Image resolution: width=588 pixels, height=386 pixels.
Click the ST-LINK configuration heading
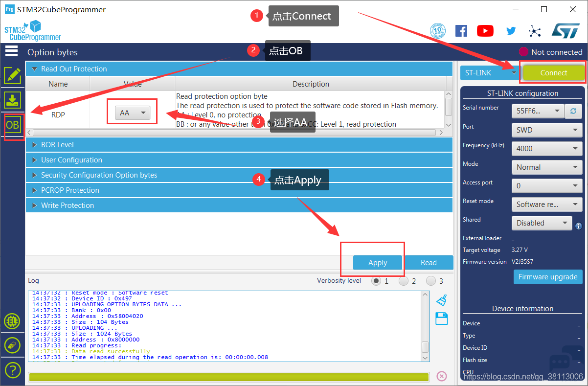pos(522,93)
